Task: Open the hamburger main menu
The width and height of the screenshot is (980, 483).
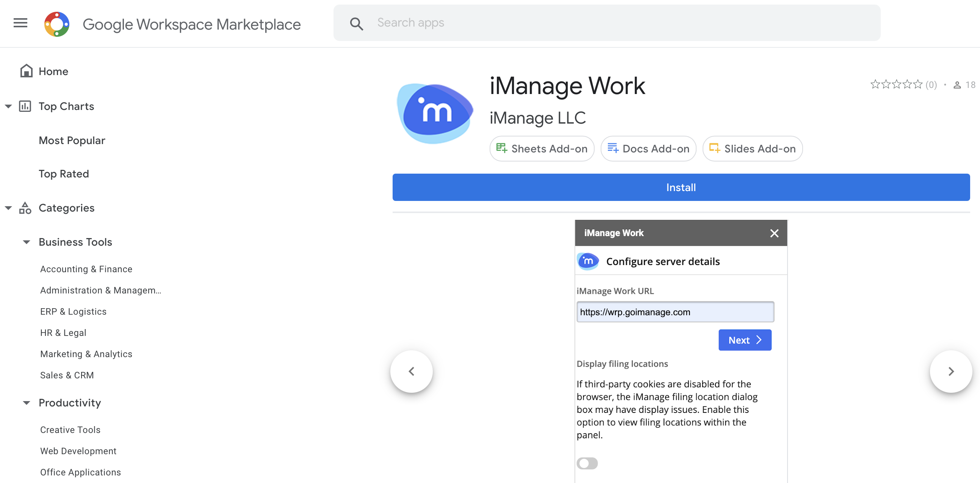Action: tap(20, 23)
